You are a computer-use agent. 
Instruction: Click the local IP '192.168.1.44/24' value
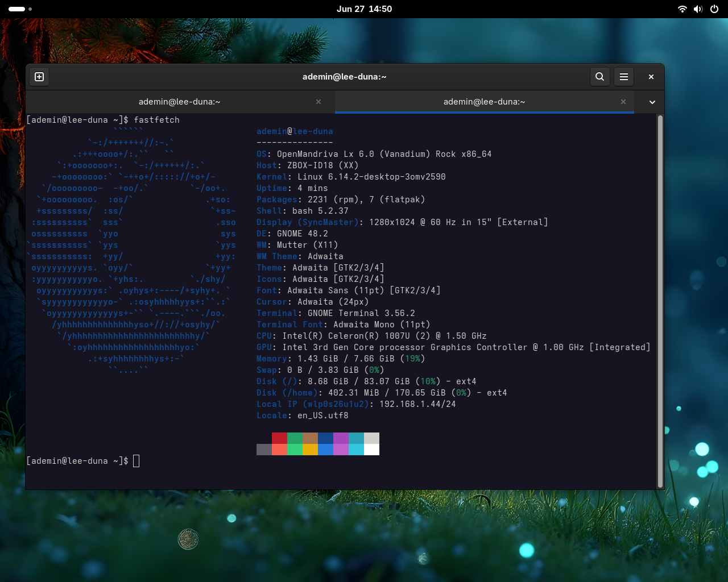(417, 404)
